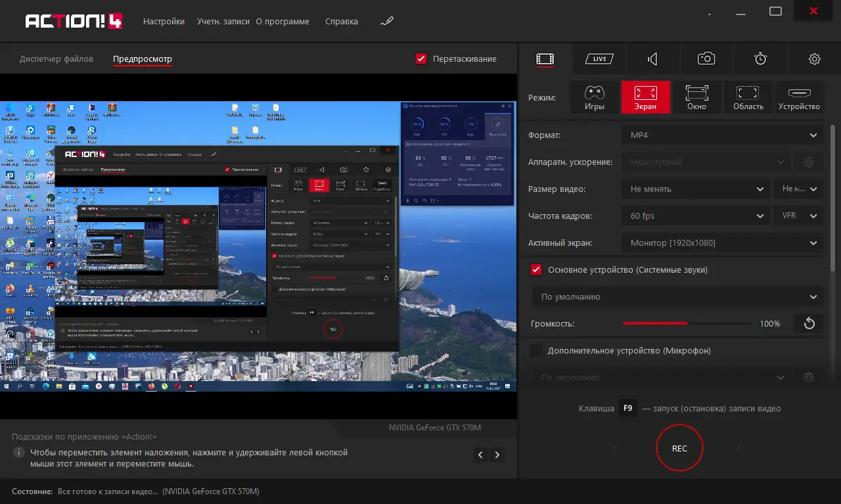Switch to the Диспетчер файлов tab

(x=57, y=59)
